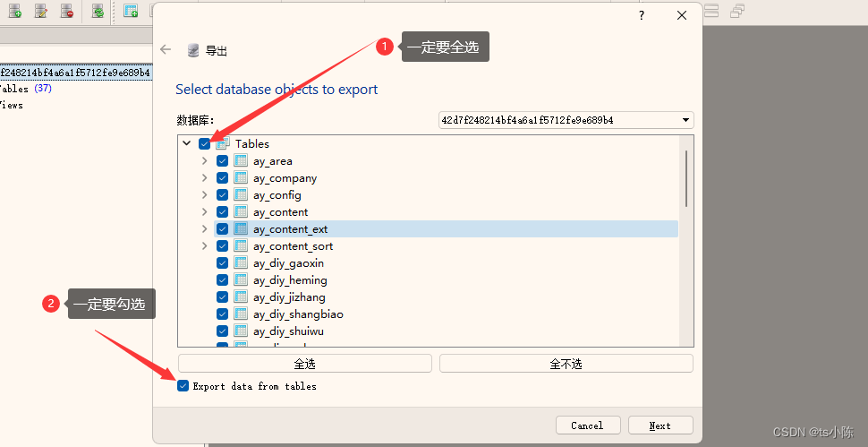
Task: Select the ay_diy_shangbiao row label
Action: click(298, 314)
